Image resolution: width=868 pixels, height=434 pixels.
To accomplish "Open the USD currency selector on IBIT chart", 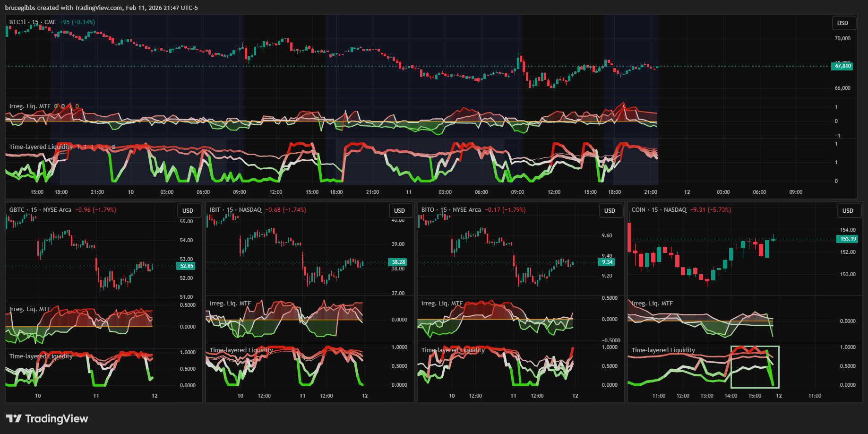I will [399, 211].
